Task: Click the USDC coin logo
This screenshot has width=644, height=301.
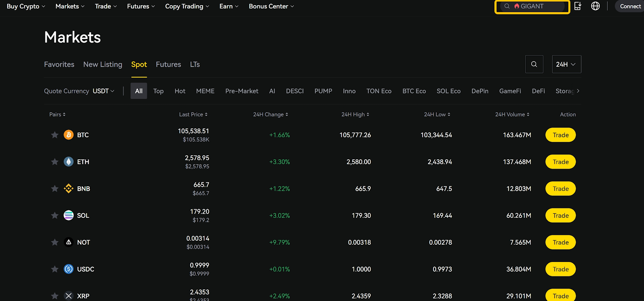Action: (x=68, y=269)
